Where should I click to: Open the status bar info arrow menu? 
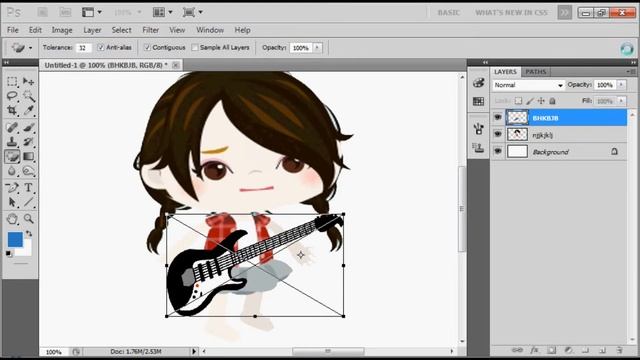coord(194,351)
